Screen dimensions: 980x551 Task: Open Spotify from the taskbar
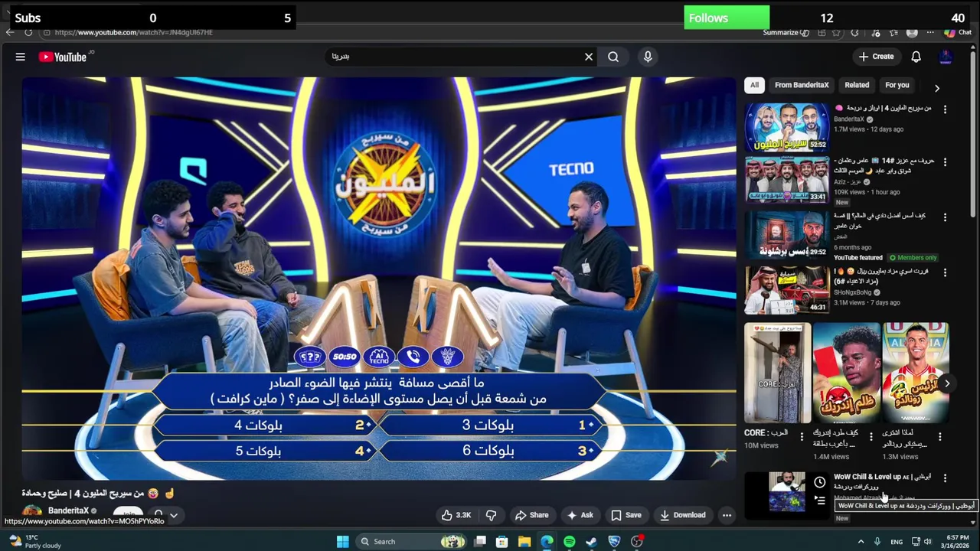coord(569,542)
